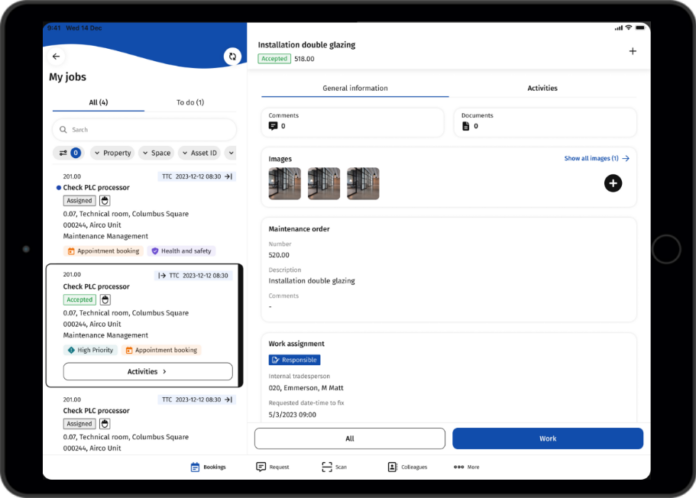This screenshot has height=498, width=696.
Task: Add an image with the black plus button
Action: (613, 183)
